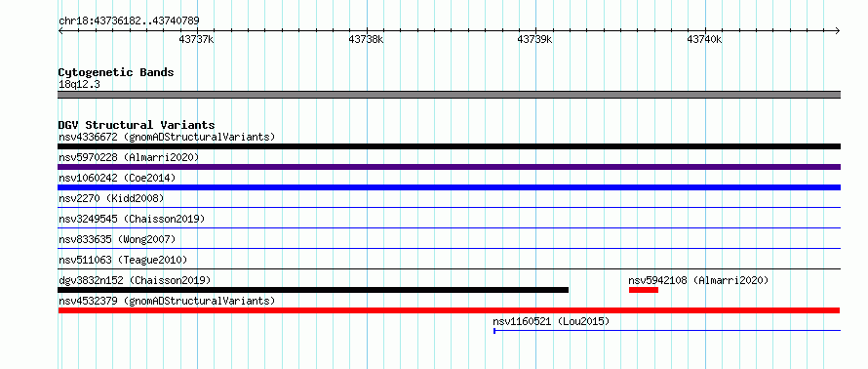Open variant label nsv4532379 (gnomADStructuralVariants)

[167, 301]
